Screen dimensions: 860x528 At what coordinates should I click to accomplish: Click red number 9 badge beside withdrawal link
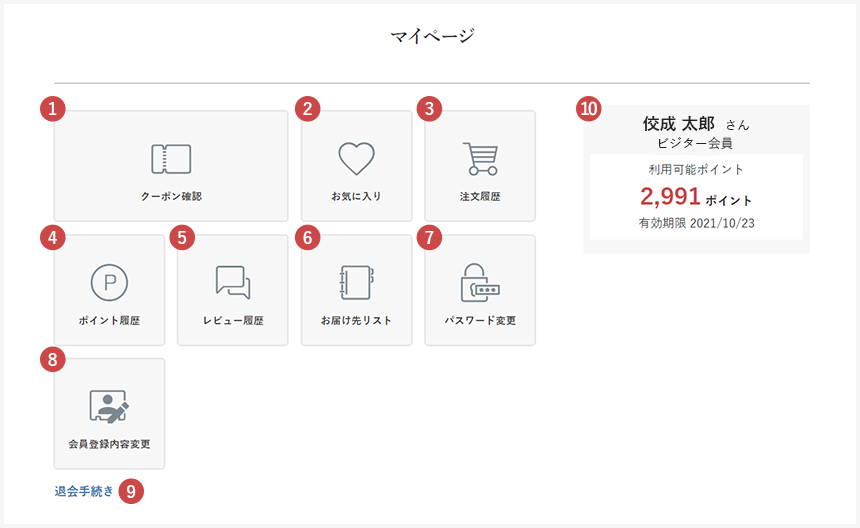coord(131,491)
